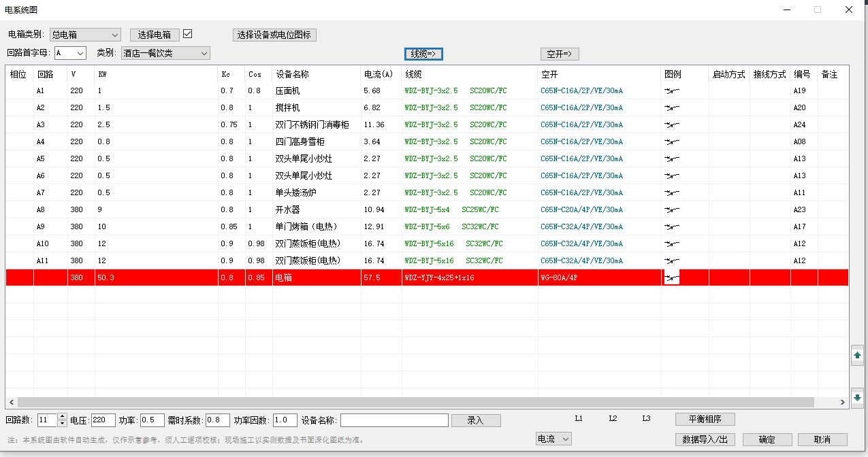Click the horizontal scrollbar below the table
The image size is (868, 457).
pos(415,402)
